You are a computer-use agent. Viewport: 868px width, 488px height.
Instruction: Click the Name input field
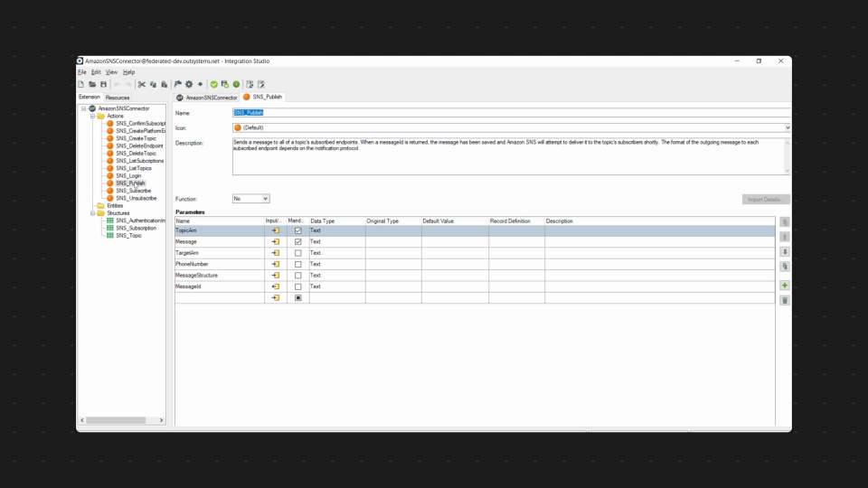click(x=512, y=113)
